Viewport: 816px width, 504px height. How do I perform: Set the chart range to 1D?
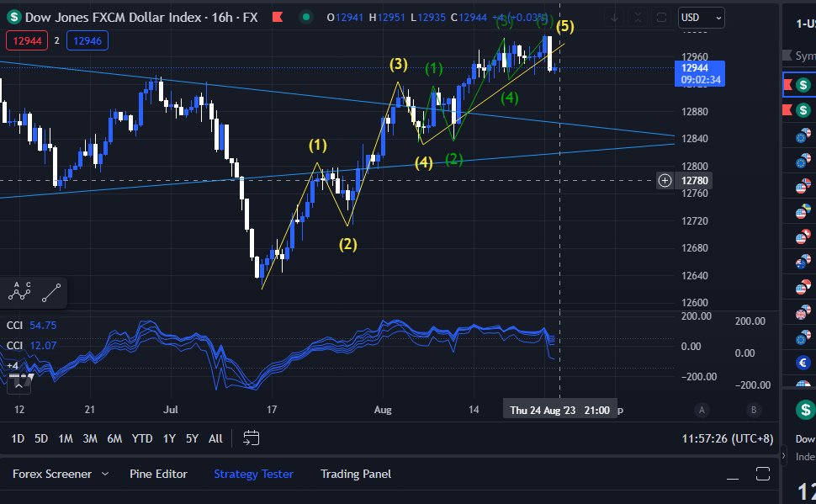[x=18, y=438]
